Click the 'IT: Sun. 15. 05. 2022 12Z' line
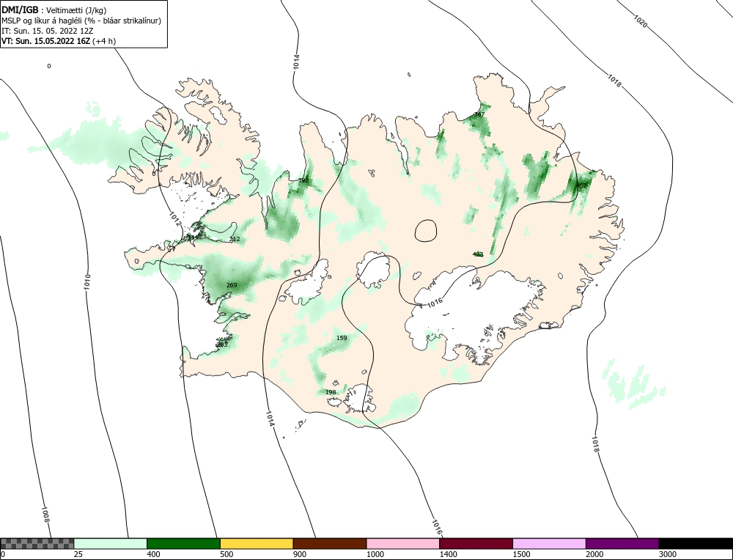The height and width of the screenshot is (560, 733). click(x=48, y=31)
